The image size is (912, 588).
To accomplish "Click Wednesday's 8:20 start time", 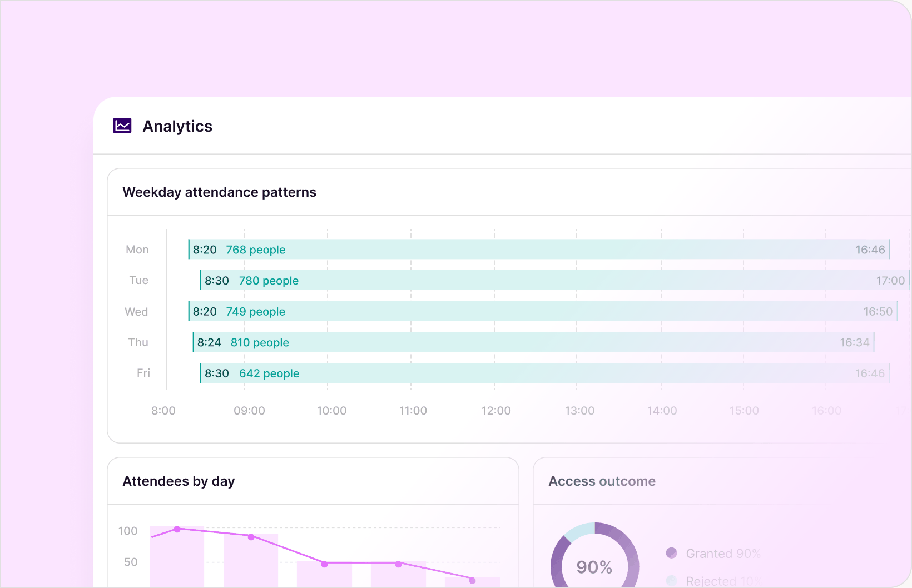I will [205, 312].
